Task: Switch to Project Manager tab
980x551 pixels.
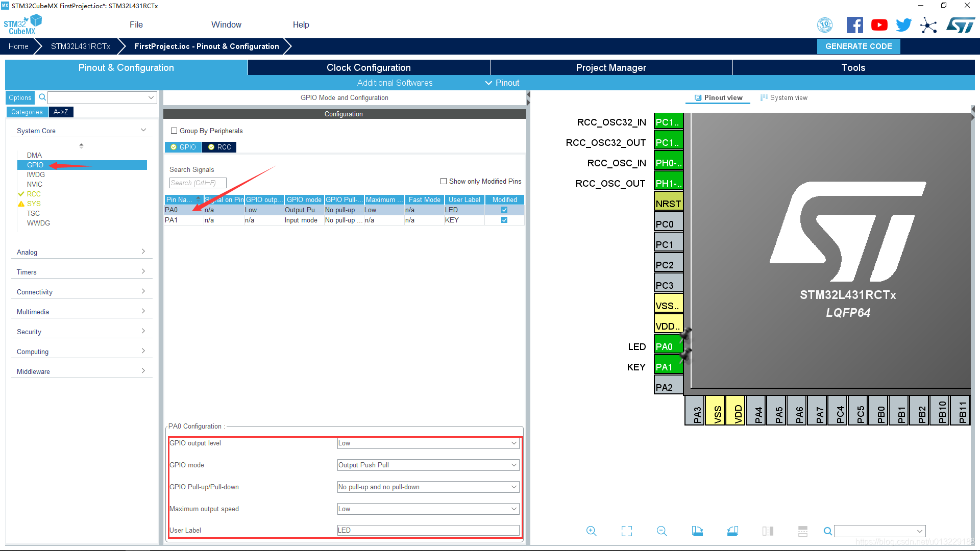Action: click(x=611, y=67)
